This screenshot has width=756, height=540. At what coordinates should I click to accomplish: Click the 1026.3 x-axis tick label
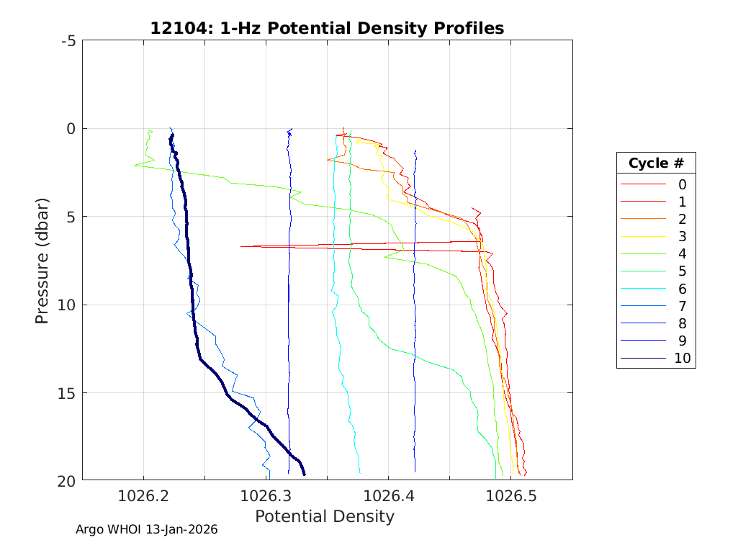[266, 495]
